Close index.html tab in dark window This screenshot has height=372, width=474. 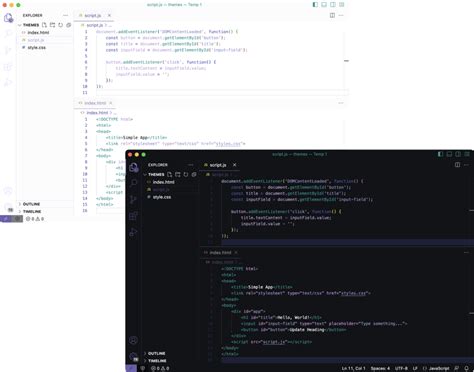[x=236, y=253]
